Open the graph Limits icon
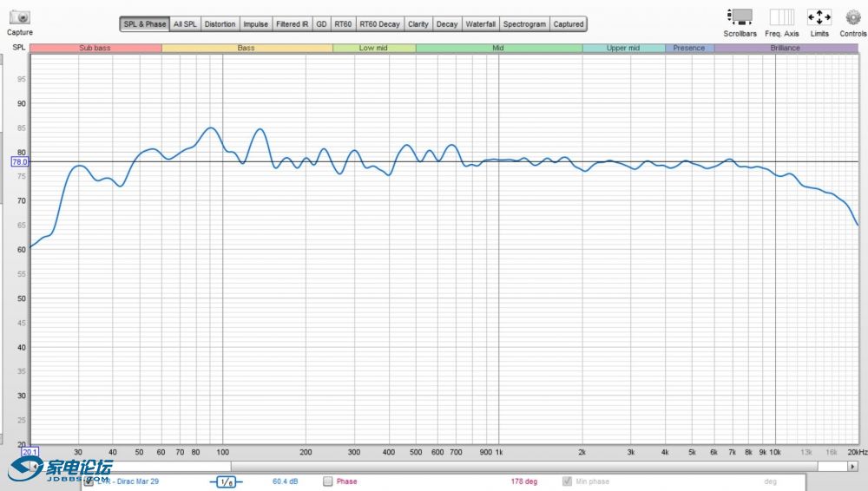868x491 pixels. (819, 17)
